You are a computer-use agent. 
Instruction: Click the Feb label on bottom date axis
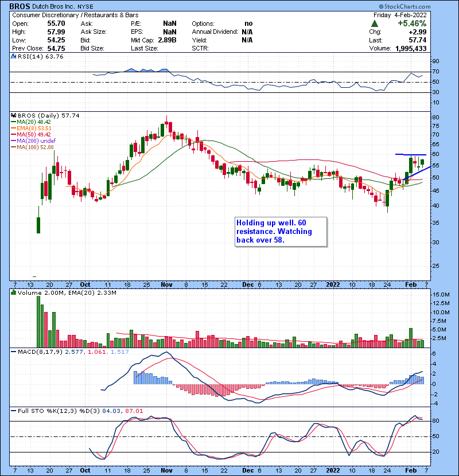[411, 470]
